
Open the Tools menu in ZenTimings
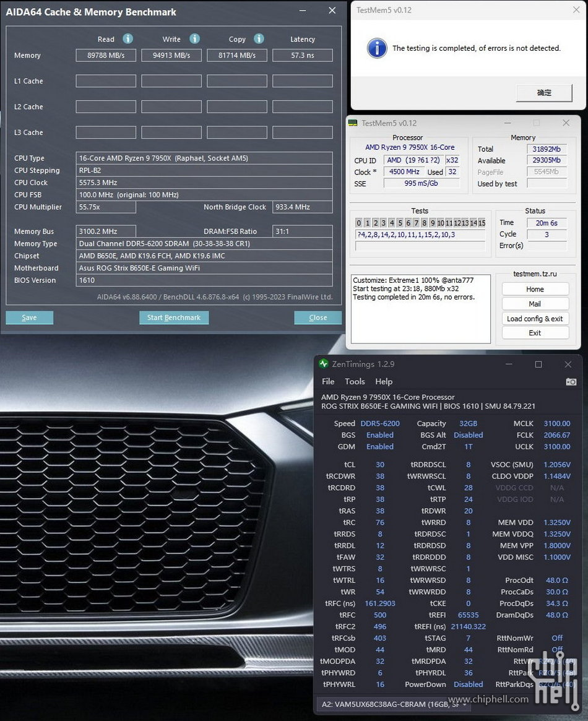point(355,382)
